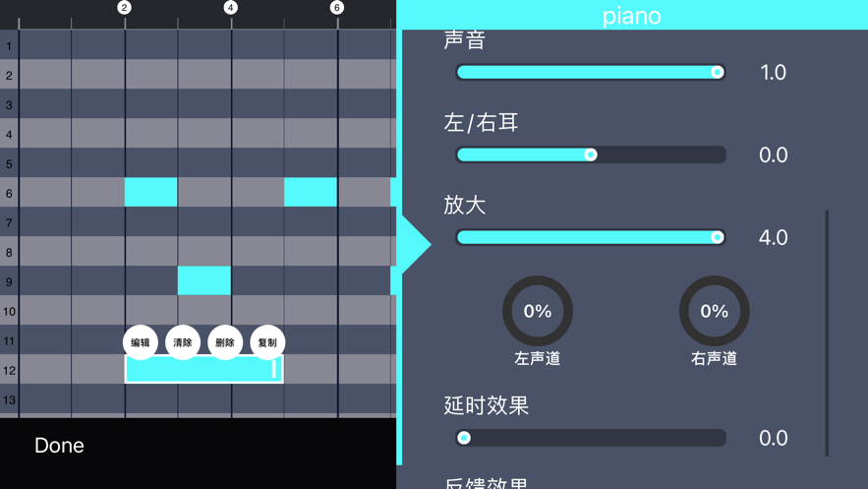Select the long note on row 12
The height and width of the screenshot is (489, 868).
pos(204,369)
